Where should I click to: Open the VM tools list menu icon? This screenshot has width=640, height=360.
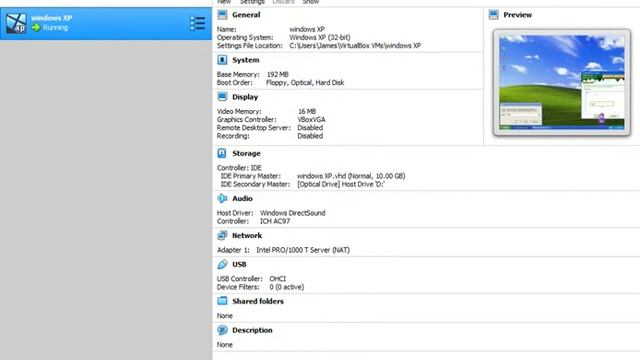pos(198,24)
